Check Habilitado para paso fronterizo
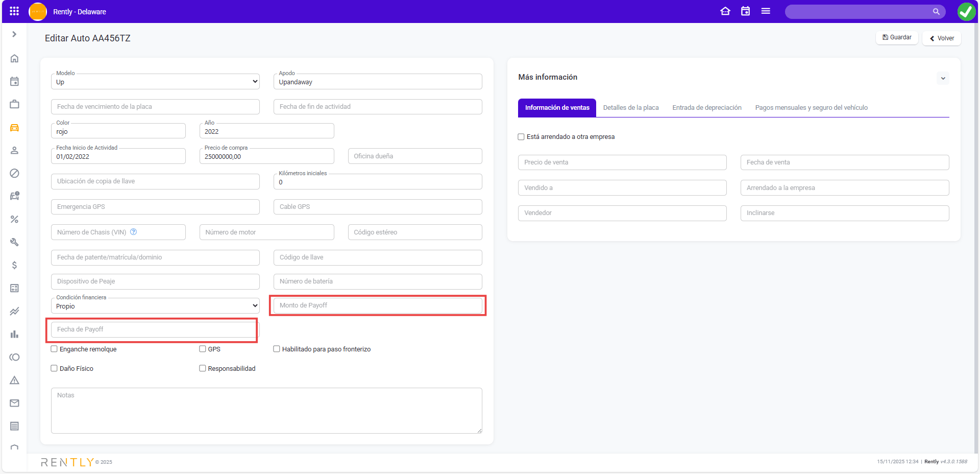 277,349
